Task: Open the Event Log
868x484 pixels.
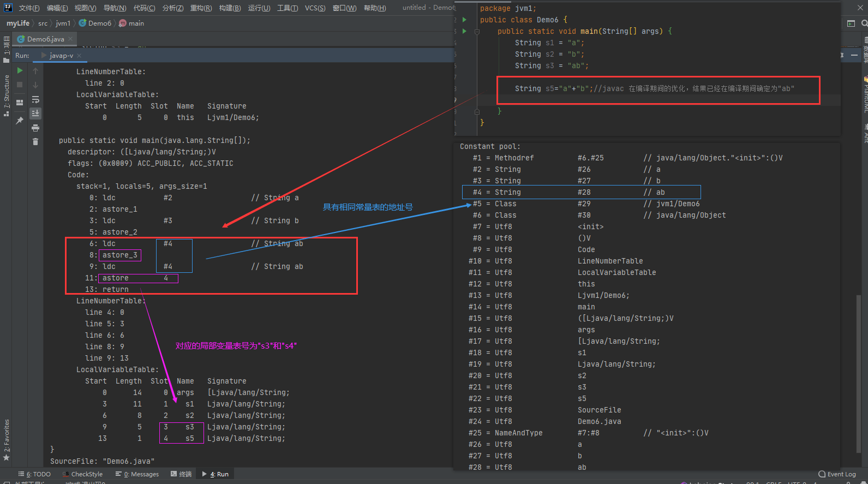Action: [x=837, y=474]
